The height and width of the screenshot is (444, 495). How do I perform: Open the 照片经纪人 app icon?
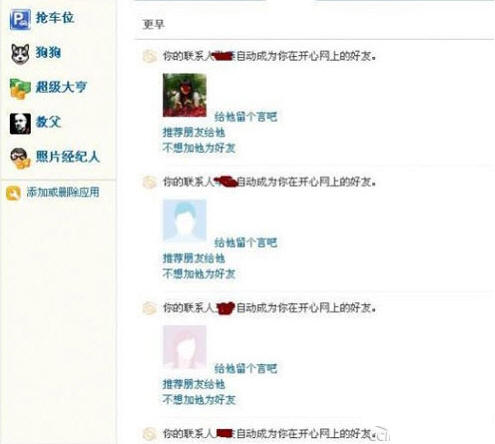point(20,158)
